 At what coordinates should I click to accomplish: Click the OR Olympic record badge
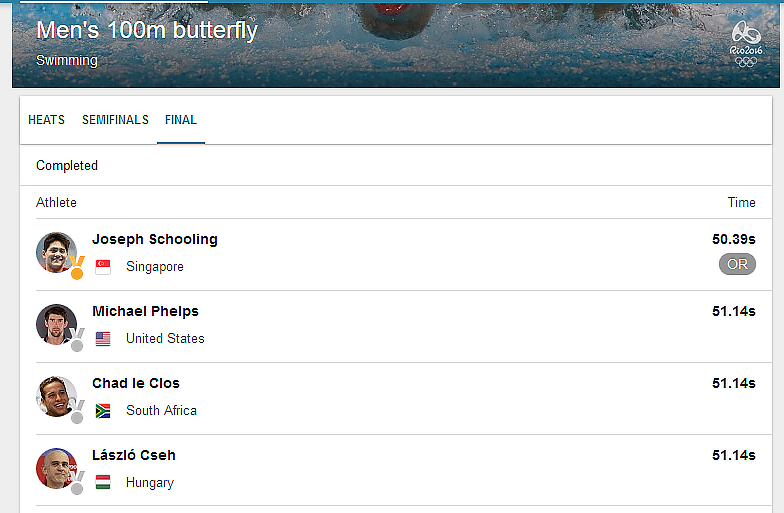click(x=738, y=264)
